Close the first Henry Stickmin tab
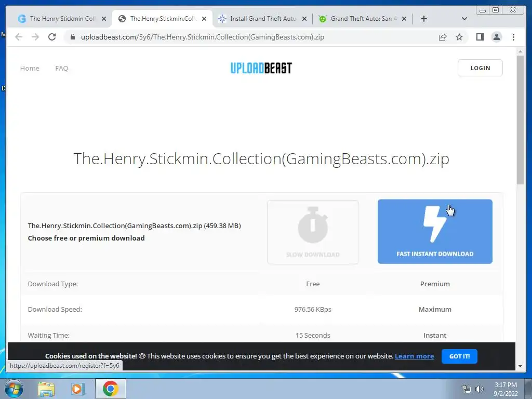532x399 pixels. click(104, 19)
